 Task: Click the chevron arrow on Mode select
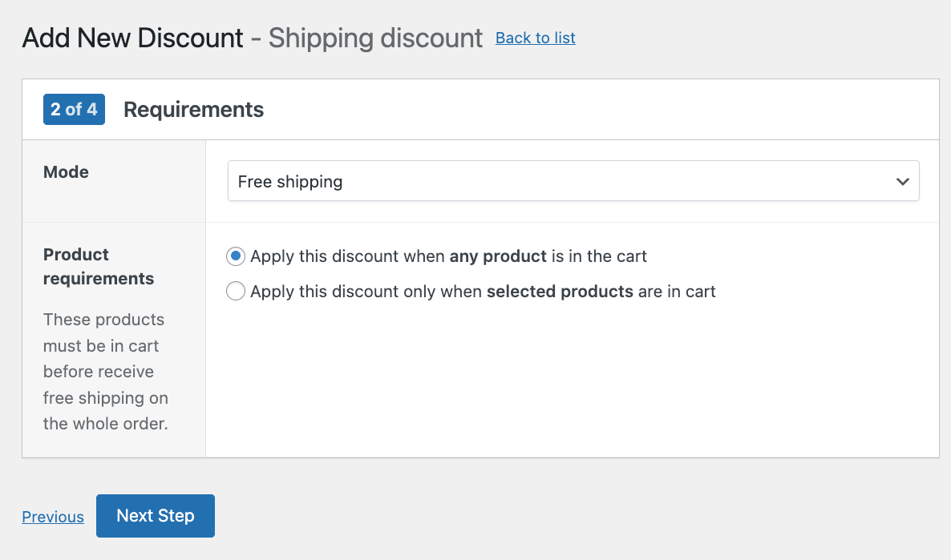(x=902, y=182)
